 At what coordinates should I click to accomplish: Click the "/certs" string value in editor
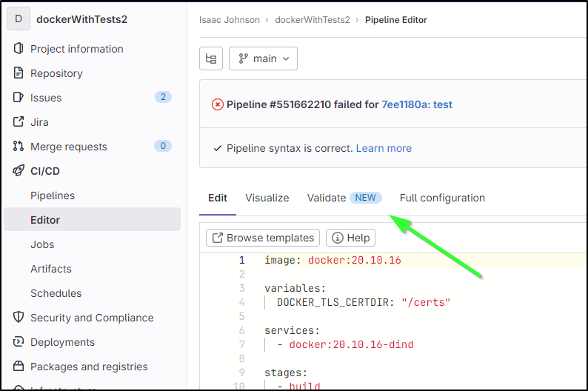tap(426, 302)
